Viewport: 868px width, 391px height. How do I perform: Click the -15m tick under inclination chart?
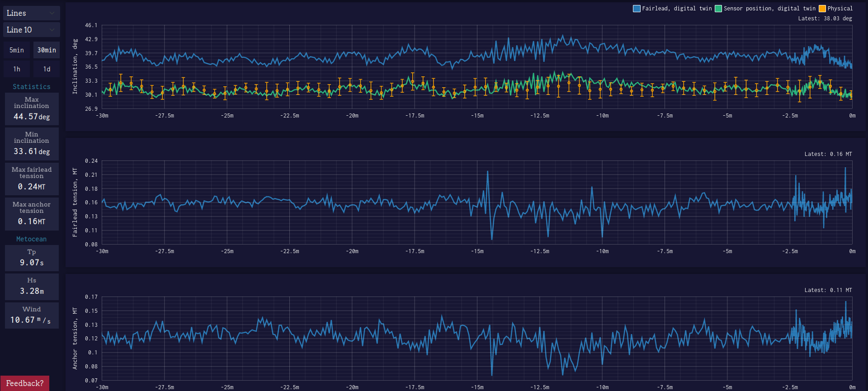tap(477, 116)
